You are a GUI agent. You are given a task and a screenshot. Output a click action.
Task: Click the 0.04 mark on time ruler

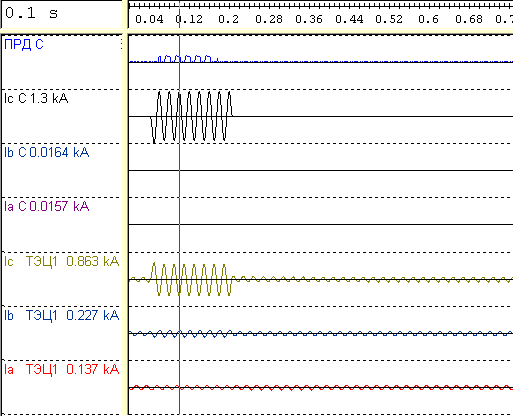pos(149,19)
